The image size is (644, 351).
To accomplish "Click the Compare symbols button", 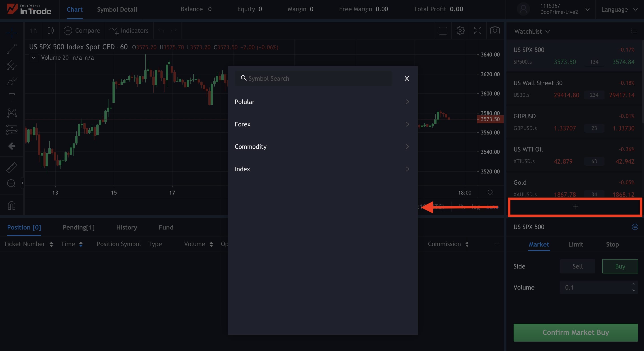I will click(82, 30).
